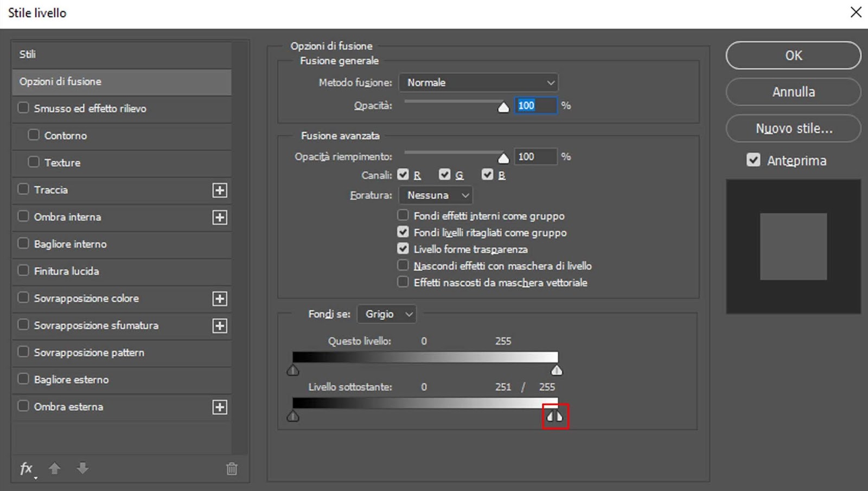Image resolution: width=868 pixels, height=491 pixels.
Task: Enable the Sovrapposizione sfumatura checkbox
Action: 23,324
